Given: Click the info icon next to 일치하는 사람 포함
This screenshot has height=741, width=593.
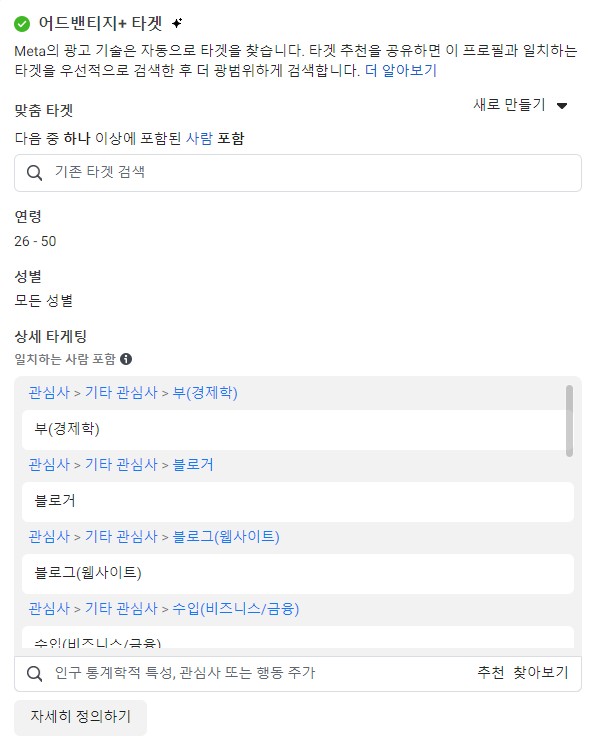Looking at the screenshot, I should click(x=126, y=359).
